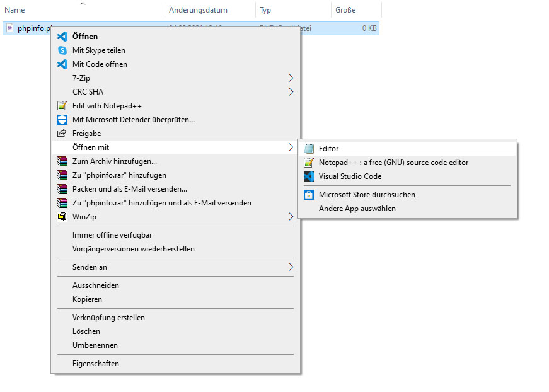The height and width of the screenshot is (392, 549).
Task: Open the file with Visual Studio Code
Action: pyautogui.click(x=407, y=176)
